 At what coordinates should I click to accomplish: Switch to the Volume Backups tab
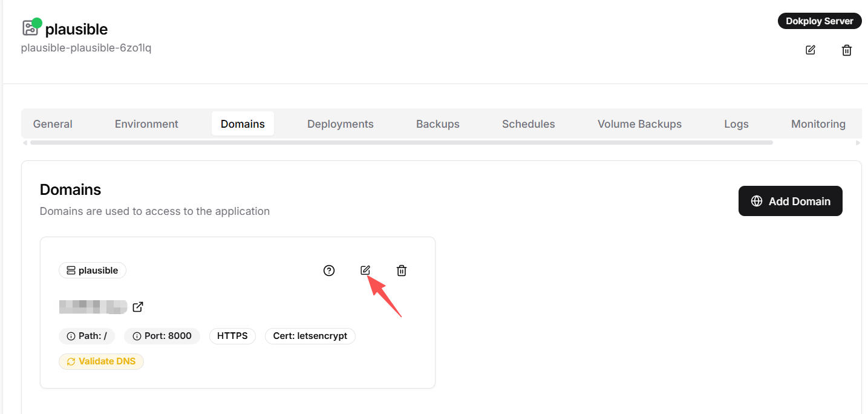(x=639, y=124)
